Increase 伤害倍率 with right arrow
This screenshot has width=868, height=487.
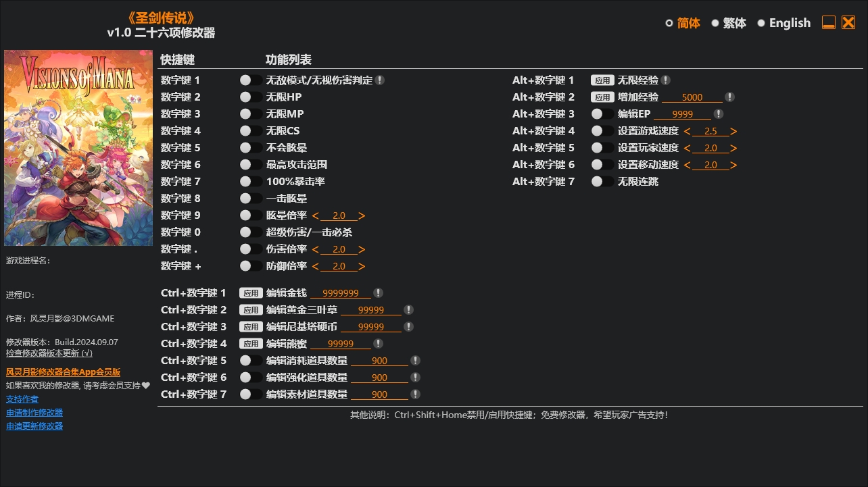362,250
